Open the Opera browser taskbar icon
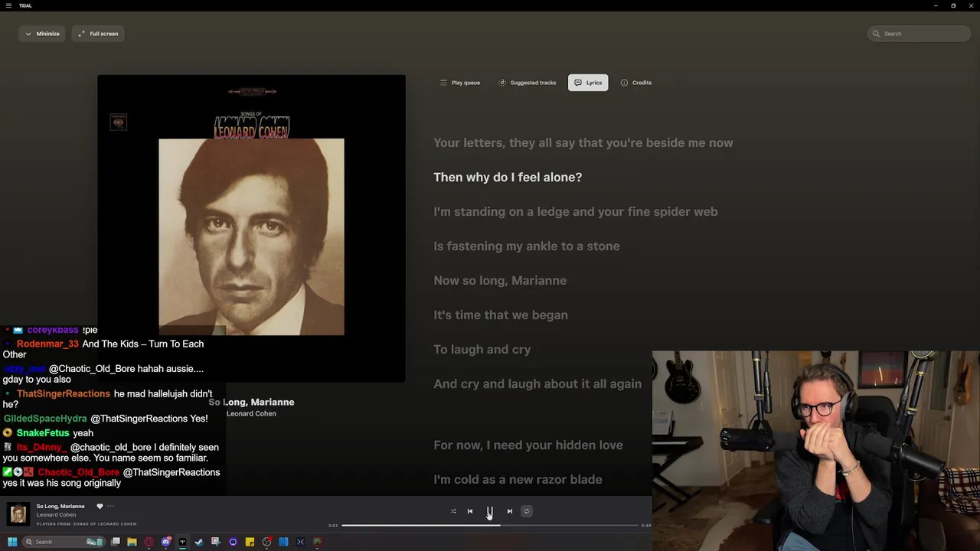This screenshot has height=551, width=980. (x=149, y=542)
